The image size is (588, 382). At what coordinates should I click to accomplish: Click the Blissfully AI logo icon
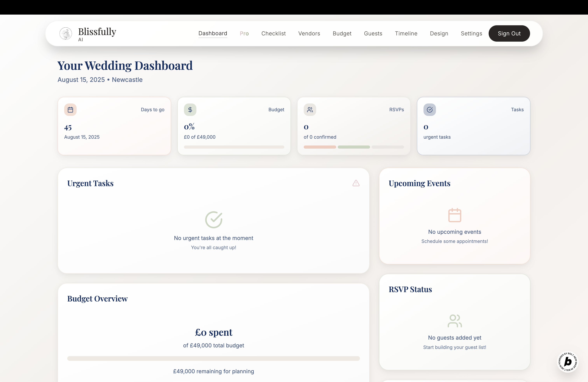pyautogui.click(x=66, y=33)
